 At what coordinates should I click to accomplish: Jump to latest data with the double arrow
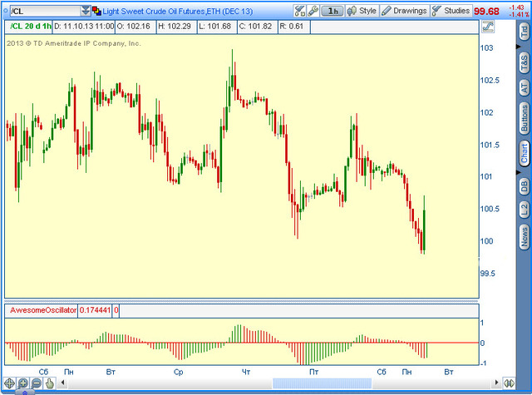[509, 383]
